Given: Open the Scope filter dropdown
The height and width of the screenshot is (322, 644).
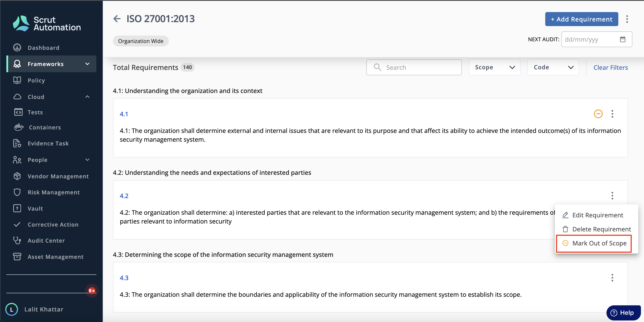Looking at the screenshot, I should (x=494, y=67).
